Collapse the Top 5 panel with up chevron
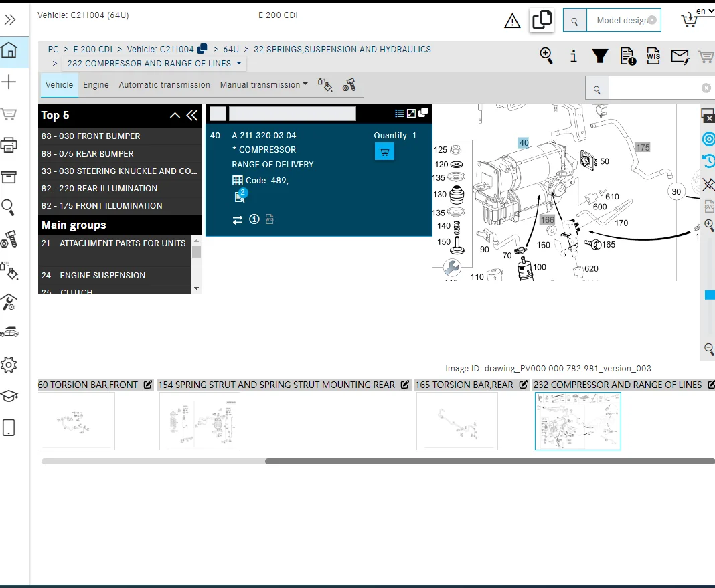Viewport: 715px width, 588px height. coord(175,115)
